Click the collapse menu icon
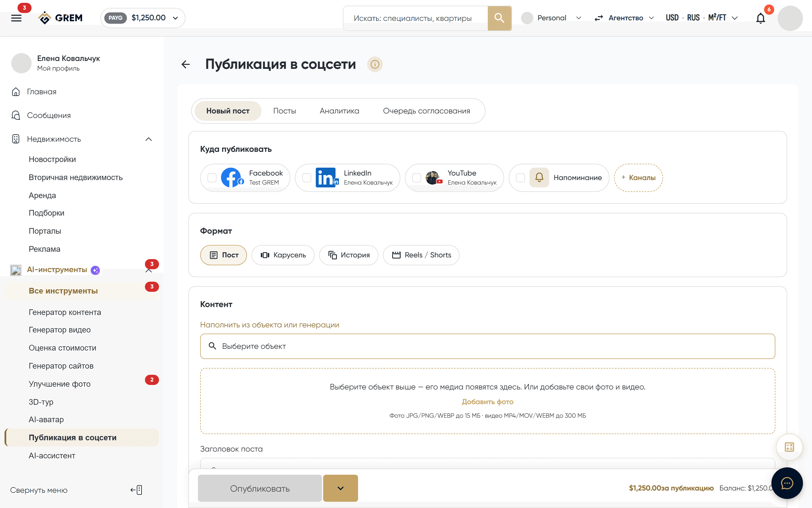This screenshot has width=812, height=508. [x=136, y=490]
